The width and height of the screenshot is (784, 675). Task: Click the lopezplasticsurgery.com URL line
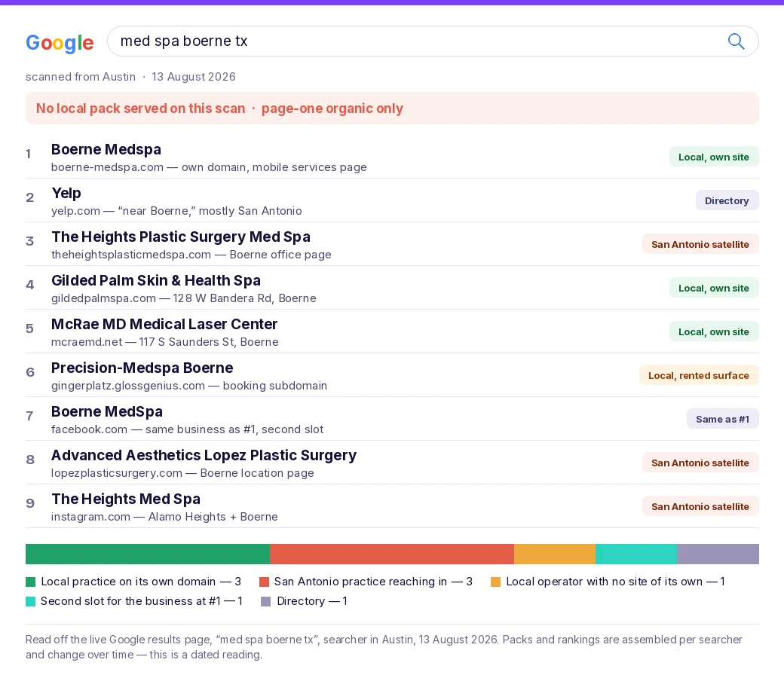point(182,473)
